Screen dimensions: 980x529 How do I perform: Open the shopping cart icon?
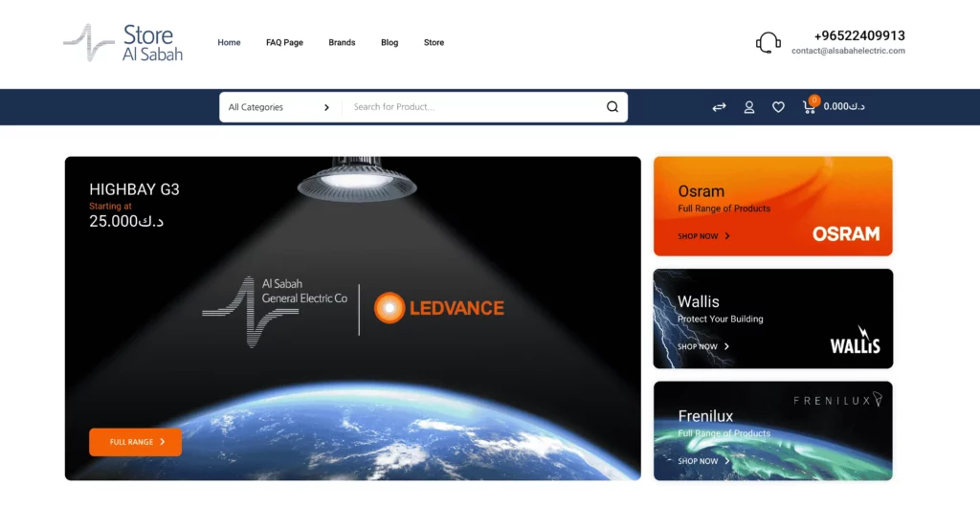(x=810, y=107)
